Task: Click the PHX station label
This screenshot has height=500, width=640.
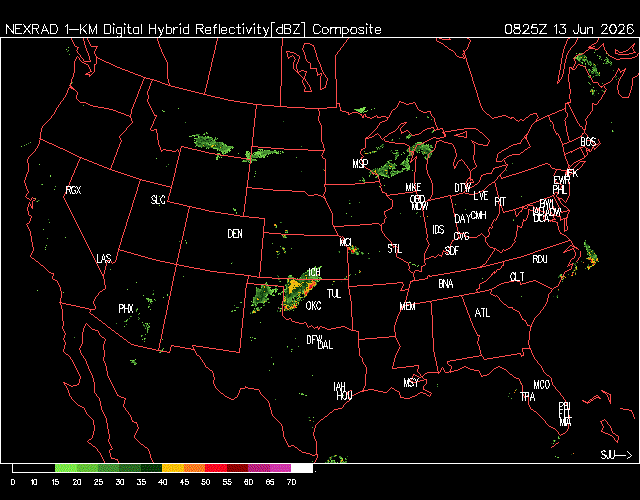Action: [126, 309]
